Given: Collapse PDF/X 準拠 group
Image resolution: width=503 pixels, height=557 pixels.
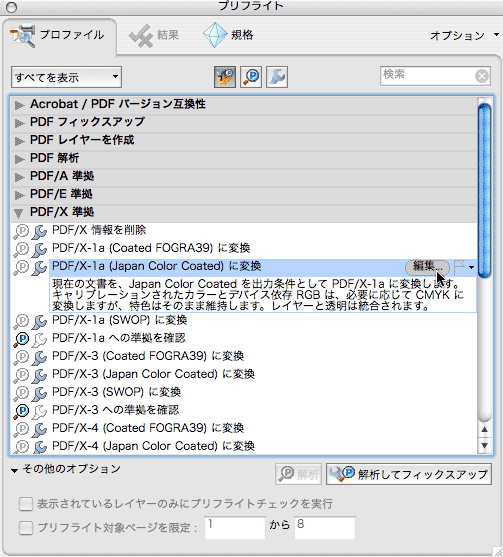Looking at the screenshot, I should click(18, 213).
